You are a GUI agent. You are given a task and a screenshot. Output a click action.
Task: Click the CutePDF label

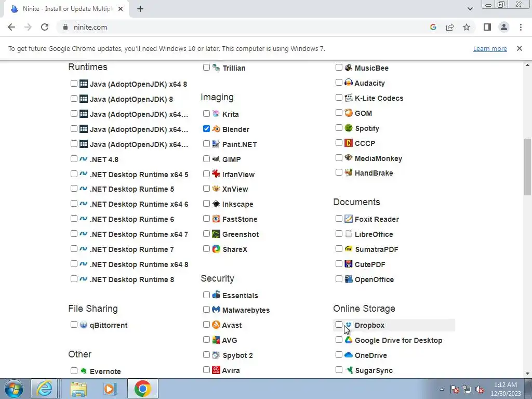pyautogui.click(x=370, y=264)
